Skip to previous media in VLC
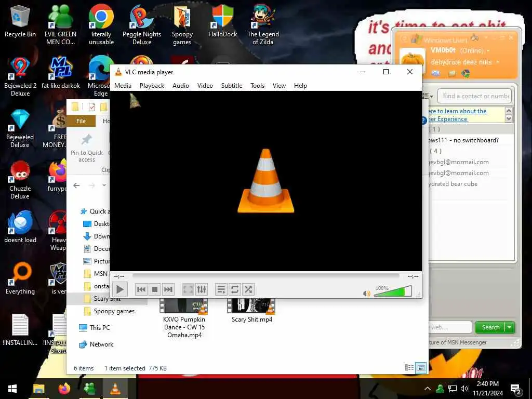Viewport: 532px width, 399px height. pyautogui.click(x=141, y=289)
